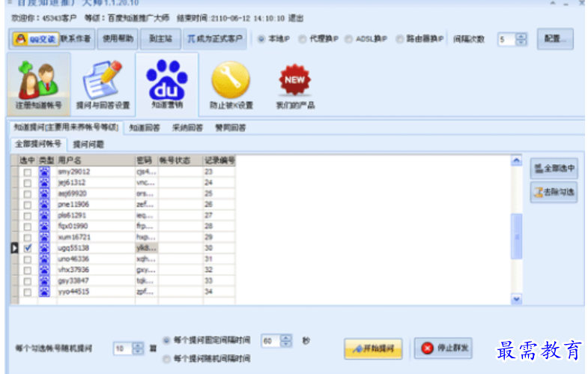Increase the 60 seconds interval spinner
588x374 pixels.
click(286, 337)
